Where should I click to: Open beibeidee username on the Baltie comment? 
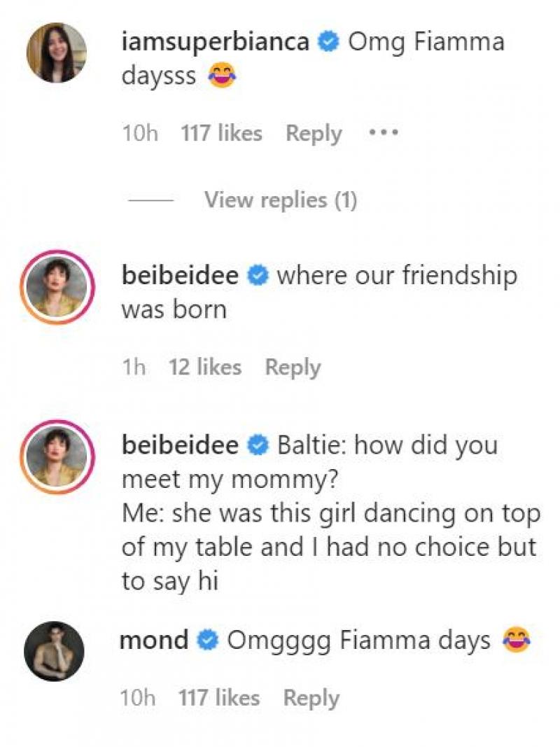180,445
